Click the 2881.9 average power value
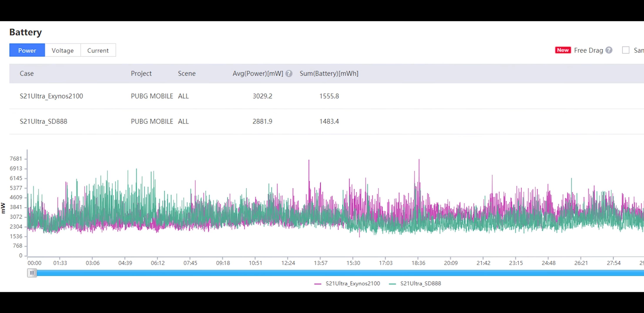 click(262, 122)
